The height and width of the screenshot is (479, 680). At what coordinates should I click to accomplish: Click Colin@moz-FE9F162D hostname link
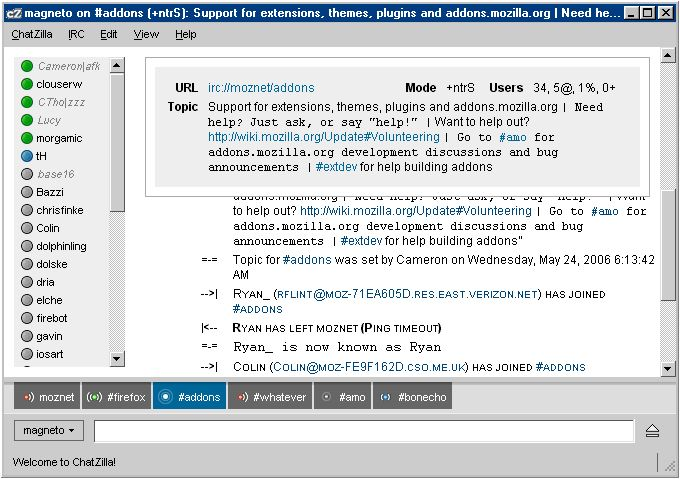click(369, 367)
